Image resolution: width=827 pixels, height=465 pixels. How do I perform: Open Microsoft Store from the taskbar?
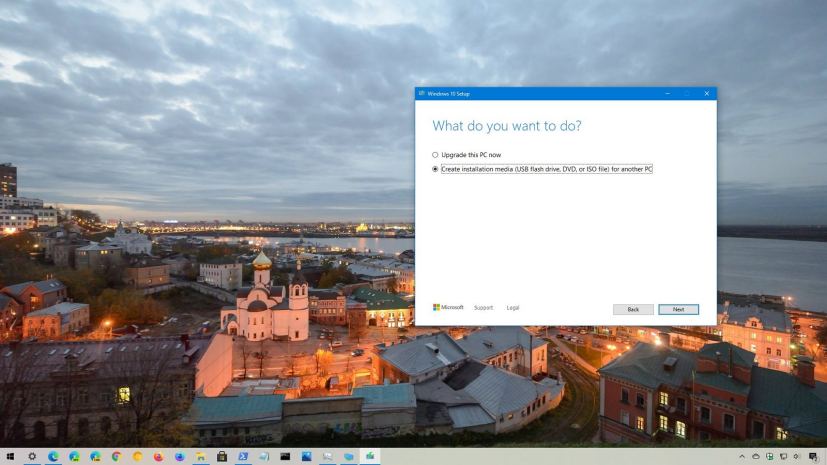222,456
